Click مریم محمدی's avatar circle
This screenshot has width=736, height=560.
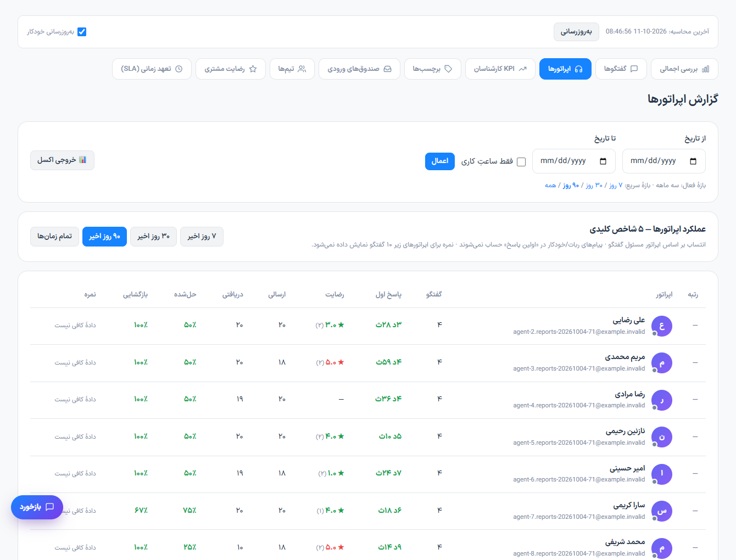coord(662,363)
